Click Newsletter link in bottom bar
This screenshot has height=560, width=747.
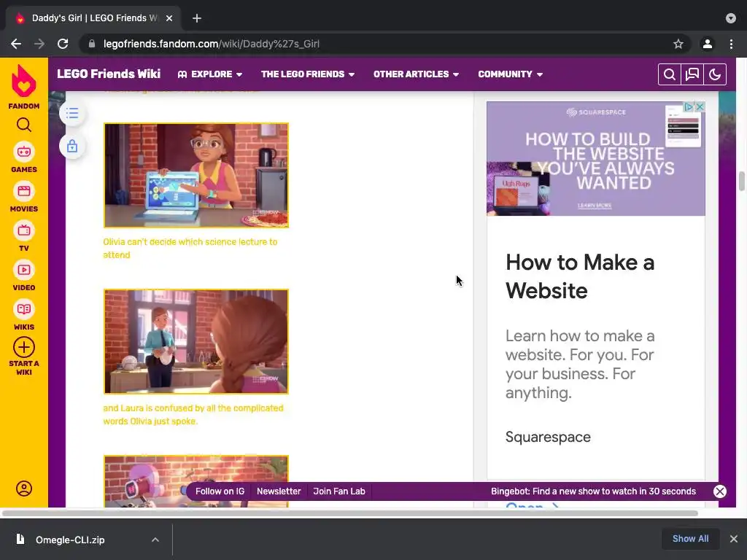(x=279, y=491)
